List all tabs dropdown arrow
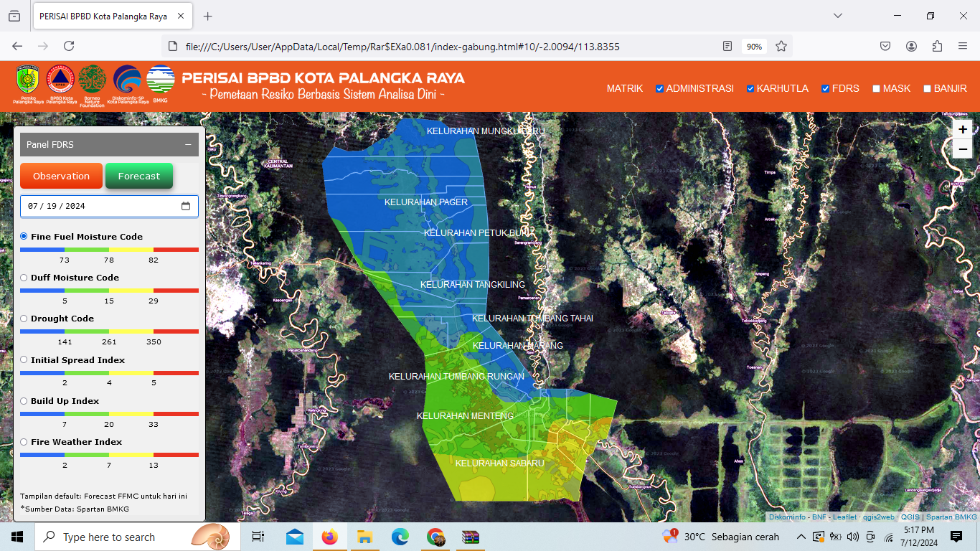The height and width of the screenshot is (551, 980). (x=838, y=16)
